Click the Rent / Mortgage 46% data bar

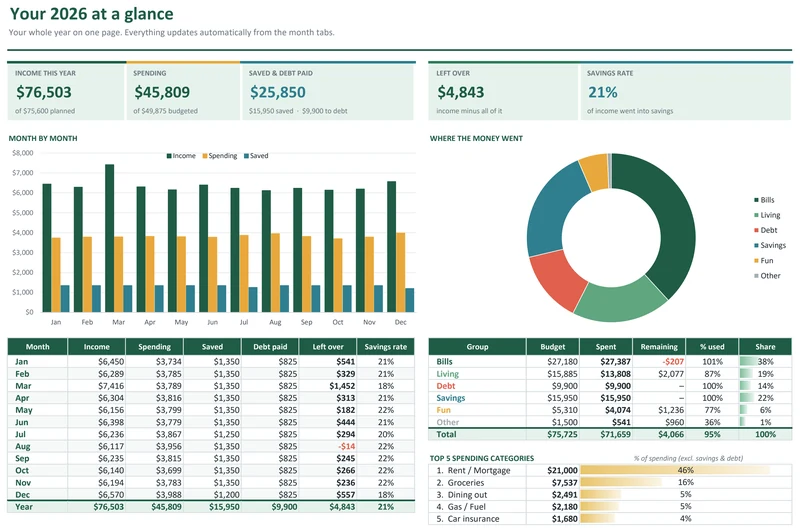675,470
